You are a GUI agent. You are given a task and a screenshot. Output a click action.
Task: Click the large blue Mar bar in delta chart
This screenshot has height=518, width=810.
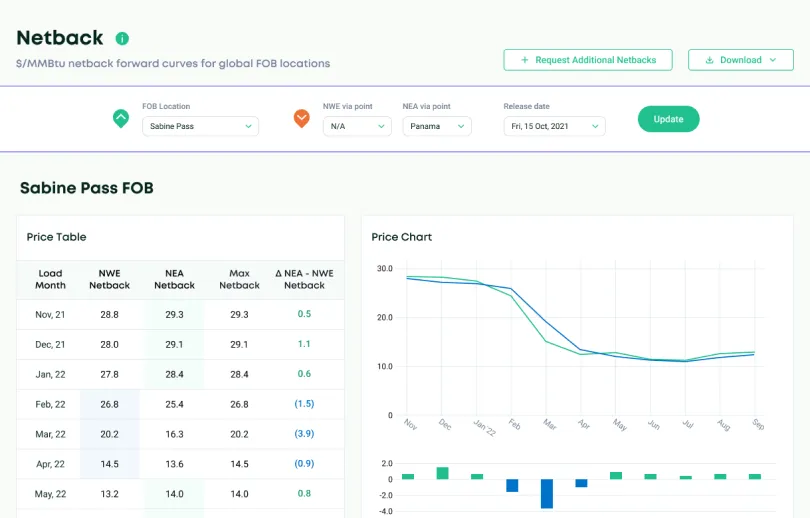click(x=547, y=494)
